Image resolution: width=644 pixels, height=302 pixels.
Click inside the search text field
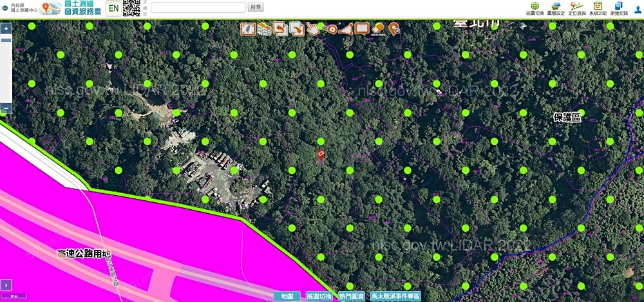[198, 7]
